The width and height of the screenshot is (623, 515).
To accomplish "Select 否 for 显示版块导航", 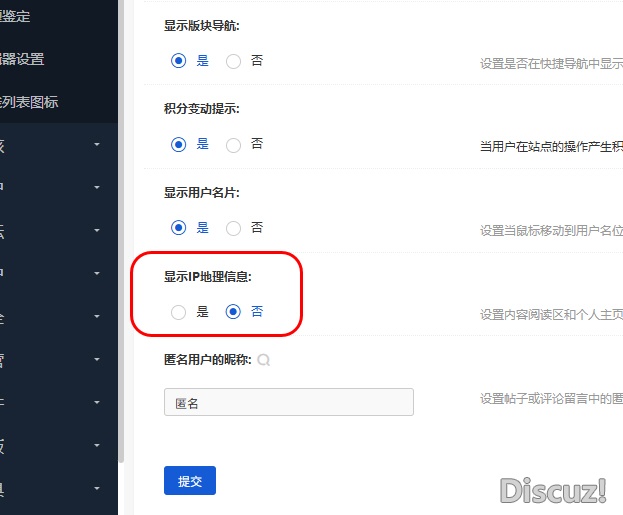I will pyautogui.click(x=234, y=61).
